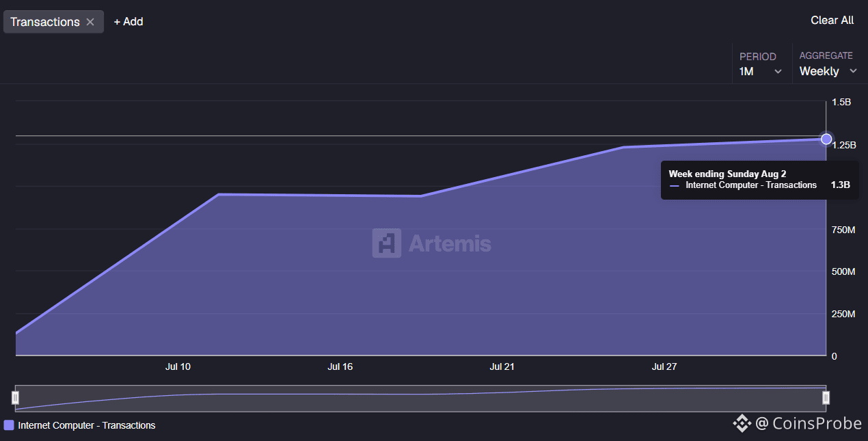Click the 1.5B y-axis label
868x441 pixels.
841,102
